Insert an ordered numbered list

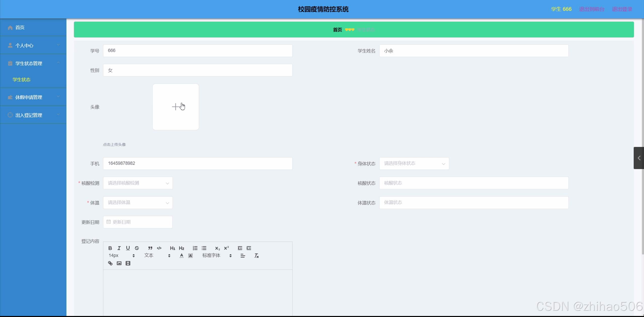coord(195,248)
